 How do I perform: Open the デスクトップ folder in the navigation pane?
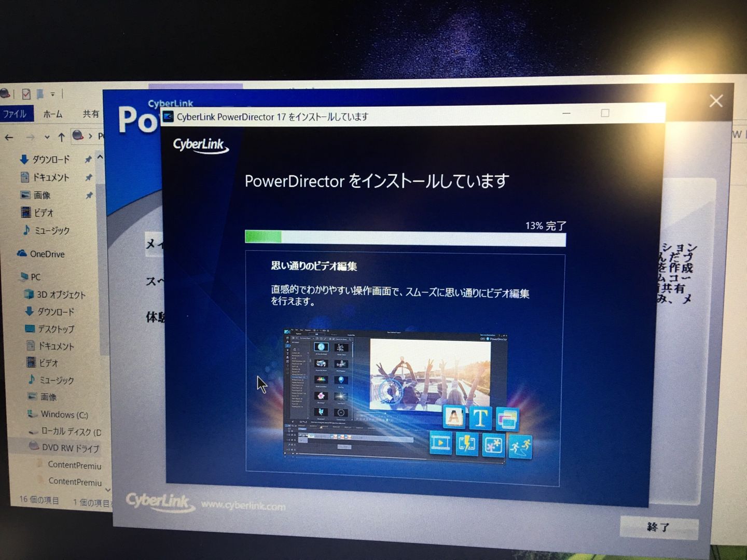(x=50, y=329)
